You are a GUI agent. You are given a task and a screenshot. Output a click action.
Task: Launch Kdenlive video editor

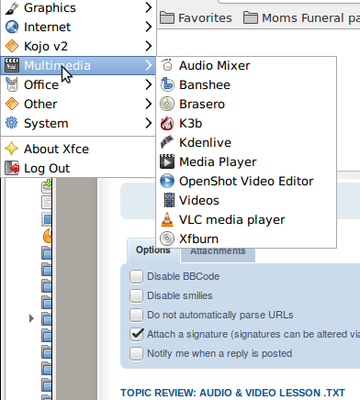[x=246, y=143]
